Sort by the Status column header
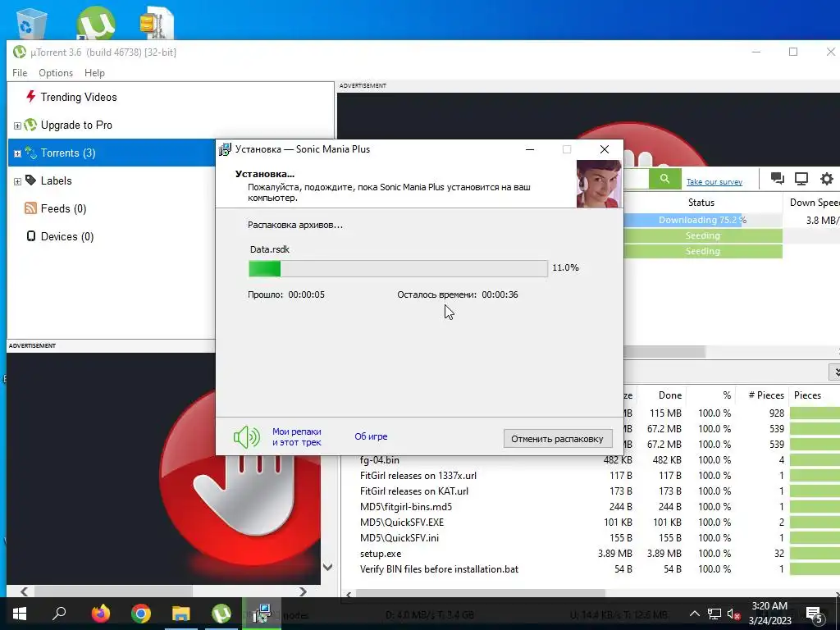 [x=701, y=203]
